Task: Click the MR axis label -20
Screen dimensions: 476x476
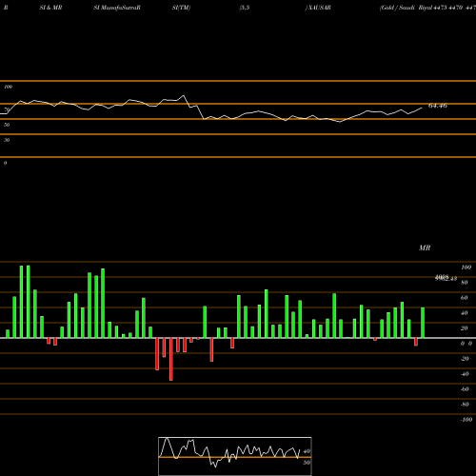Action: click(465, 359)
